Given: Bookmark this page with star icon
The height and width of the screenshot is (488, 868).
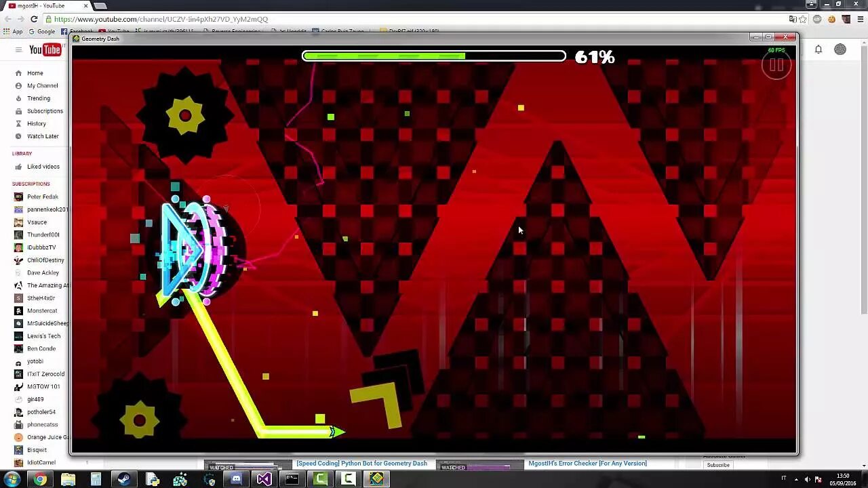Looking at the screenshot, I should pos(803,19).
